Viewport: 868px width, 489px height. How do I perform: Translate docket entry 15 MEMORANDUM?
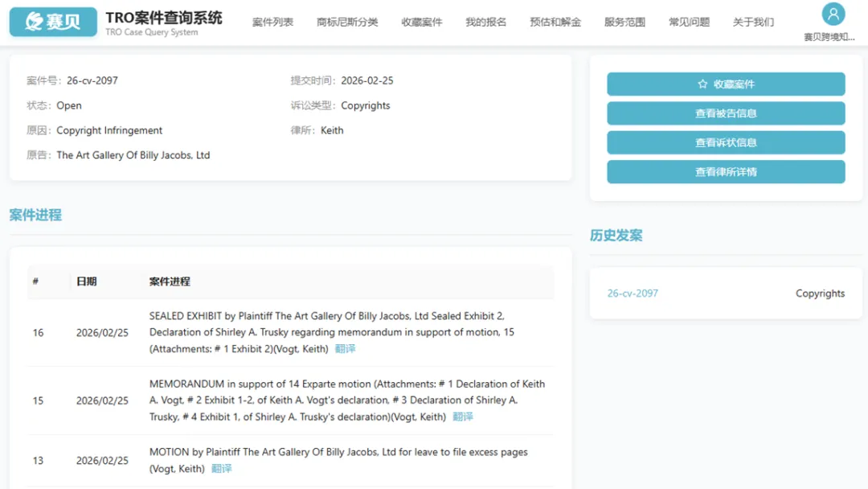pyautogui.click(x=463, y=417)
